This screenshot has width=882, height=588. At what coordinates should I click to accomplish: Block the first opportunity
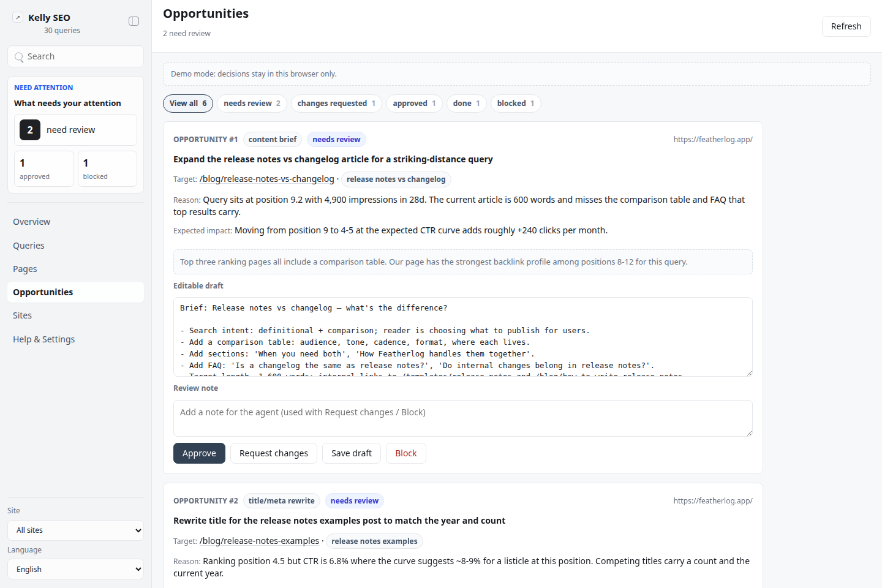(405, 453)
